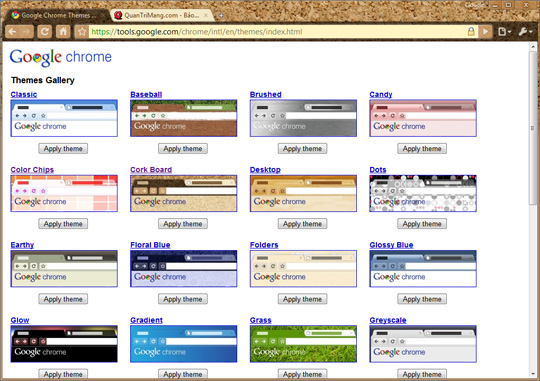Image resolution: width=540 pixels, height=381 pixels.
Task: Apply theme under Folders
Action: tap(302, 299)
